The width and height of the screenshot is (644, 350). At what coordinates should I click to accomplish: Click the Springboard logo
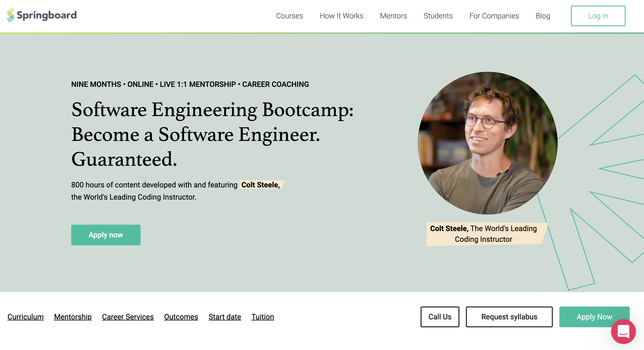pos(42,15)
